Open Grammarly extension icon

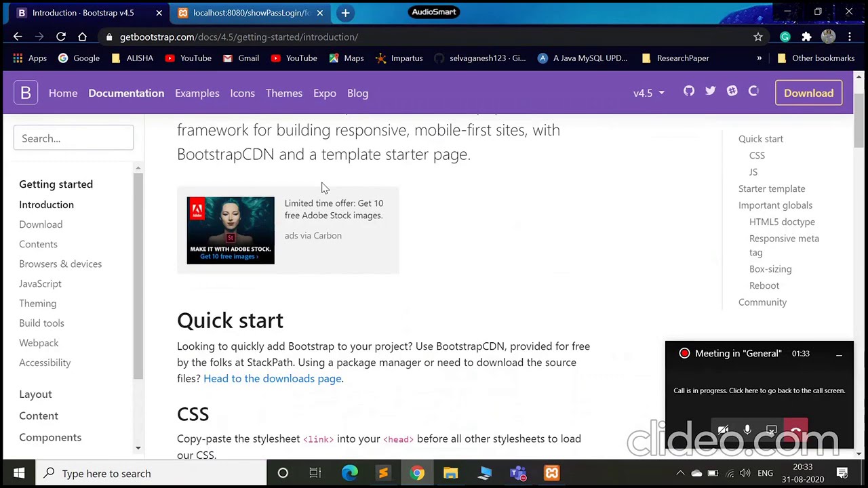tap(785, 37)
